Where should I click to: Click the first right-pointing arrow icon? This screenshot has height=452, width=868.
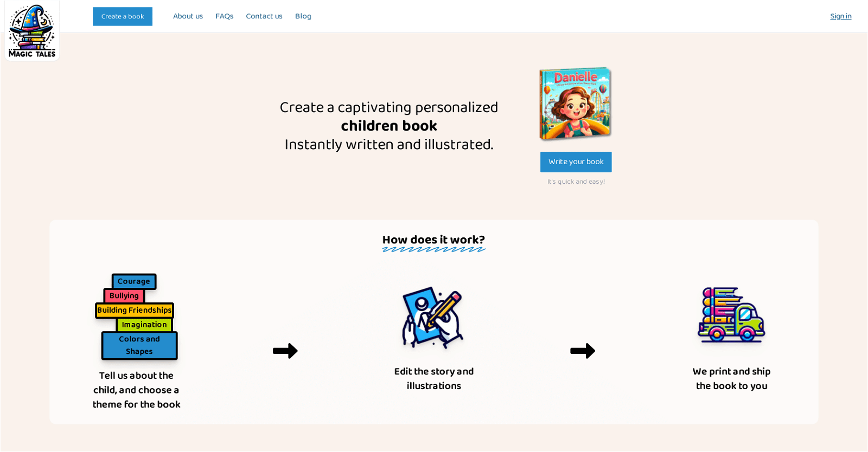coord(285,351)
